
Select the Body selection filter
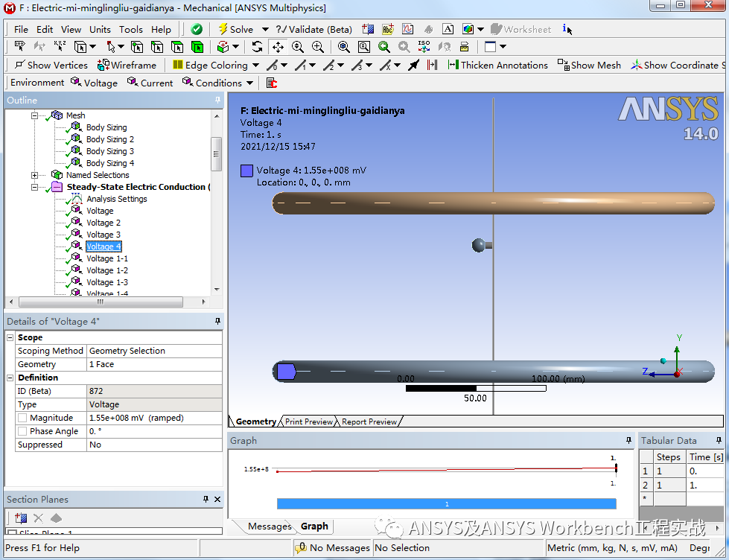197,47
